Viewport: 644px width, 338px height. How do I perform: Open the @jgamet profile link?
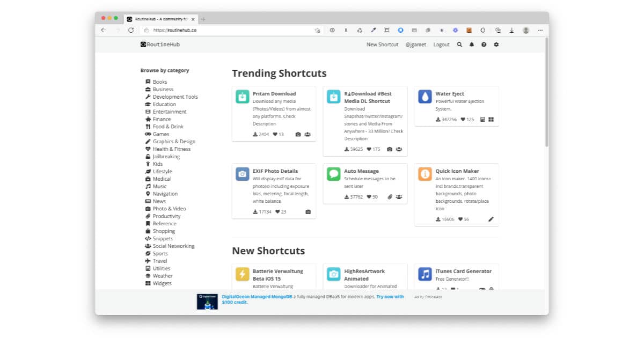tap(416, 45)
